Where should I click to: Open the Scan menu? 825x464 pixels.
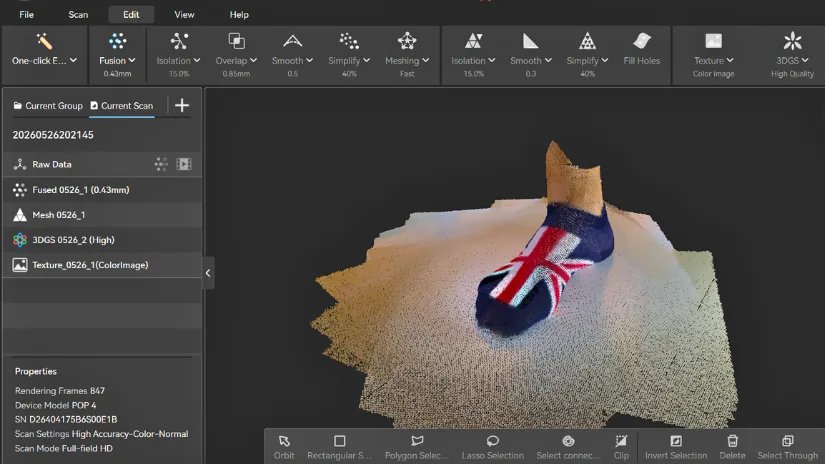[78, 15]
